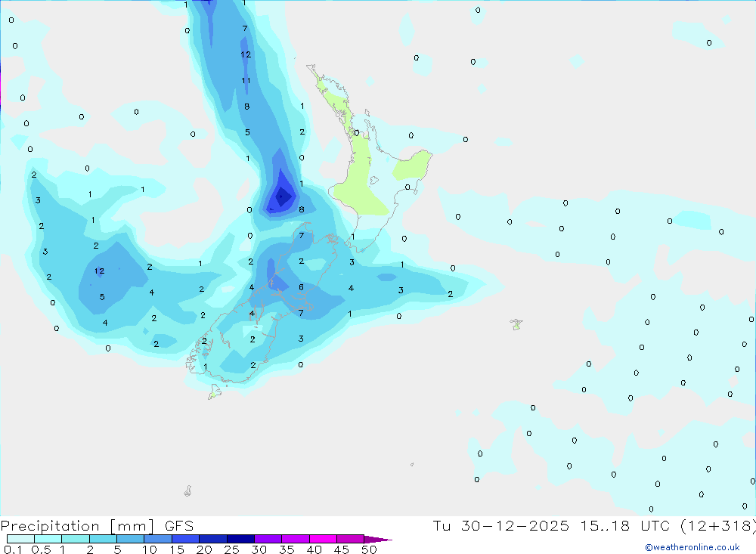
Task: Click the 5–10 mm legend color swatch
Action: pyautogui.click(x=131, y=539)
